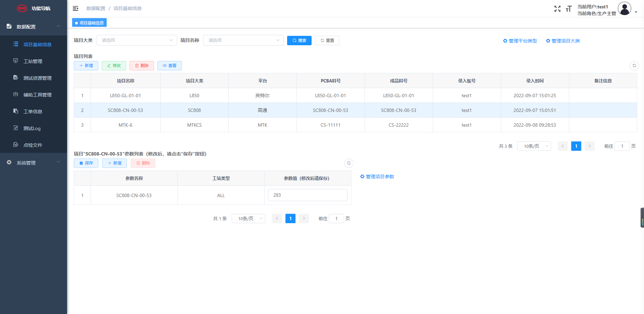
Task: Click 项目名称 column header
Action: pyautogui.click(x=125, y=81)
